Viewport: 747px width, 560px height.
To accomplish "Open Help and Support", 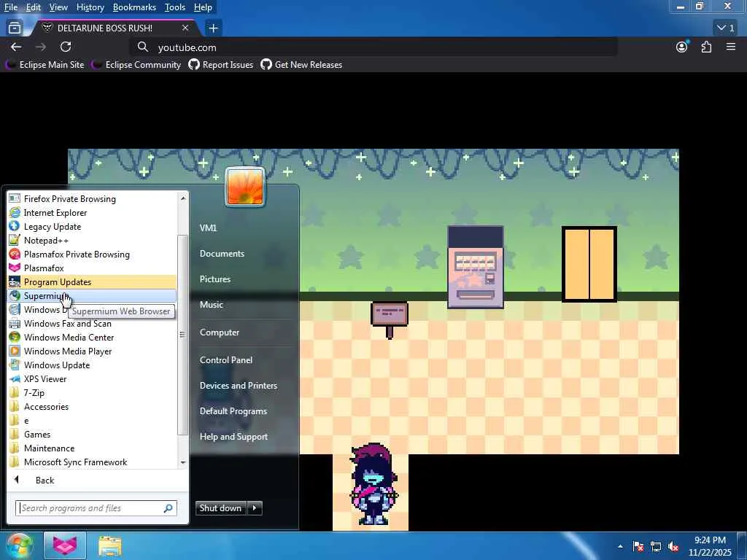I will pos(233,437).
